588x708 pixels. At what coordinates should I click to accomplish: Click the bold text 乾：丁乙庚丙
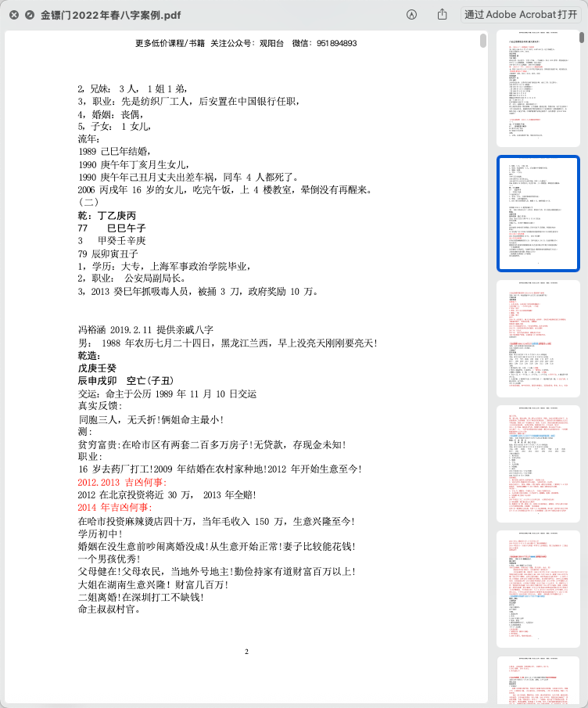(107, 215)
